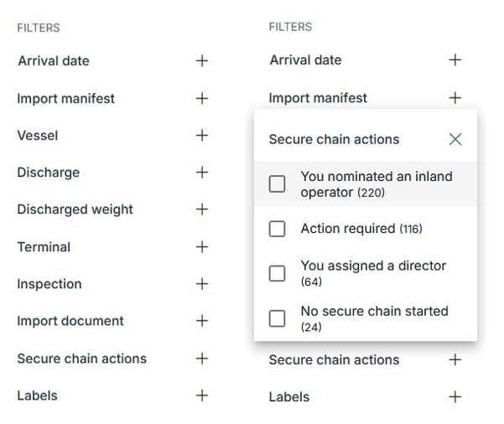This screenshot has height=424, width=504.
Task: Click plus icon for left Secure chain actions
Action: click(x=202, y=359)
